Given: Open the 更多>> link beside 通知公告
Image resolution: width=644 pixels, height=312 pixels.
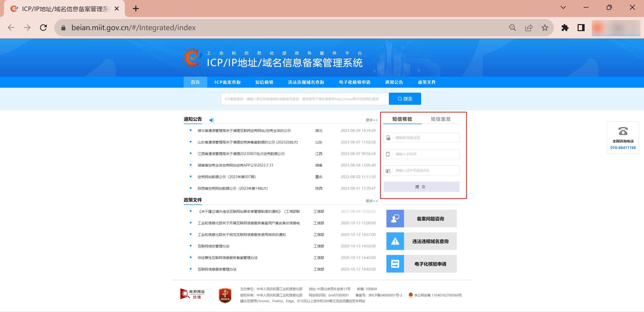Looking at the screenshot, I should click(x=371, y=120).
